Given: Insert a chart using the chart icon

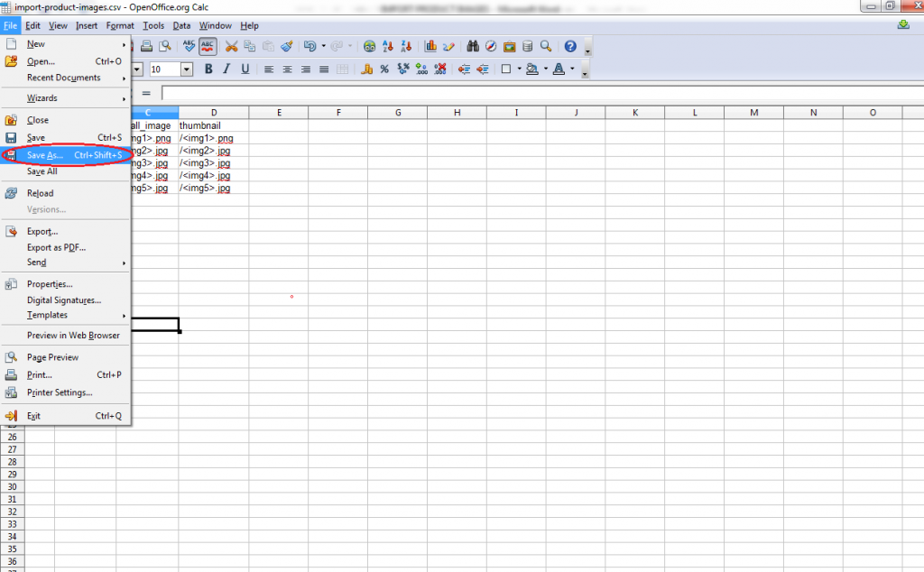Looking at the screenshot, I should pyautogui.click(x=430, y=46).
